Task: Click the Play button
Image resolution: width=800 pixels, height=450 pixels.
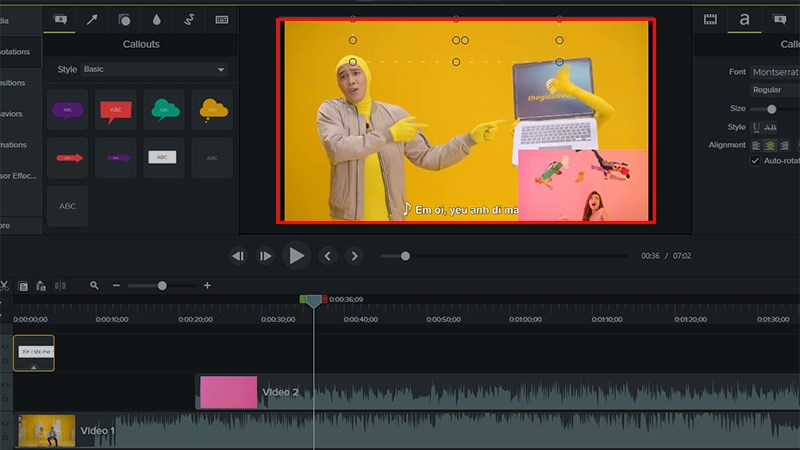Action: tap(296, 256)
